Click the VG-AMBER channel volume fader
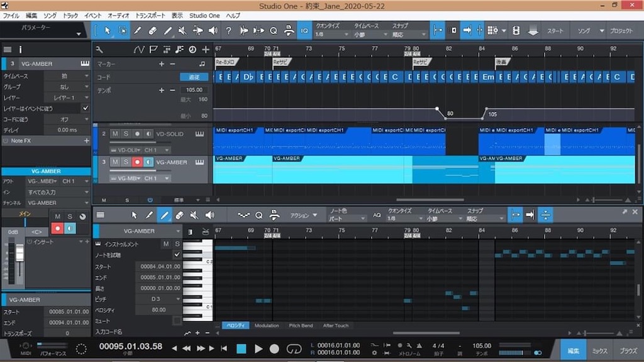 [19, 254]
